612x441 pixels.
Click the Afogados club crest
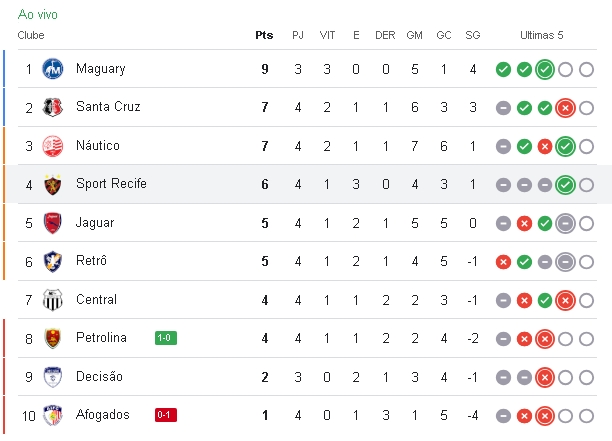(x=53, y=415)
